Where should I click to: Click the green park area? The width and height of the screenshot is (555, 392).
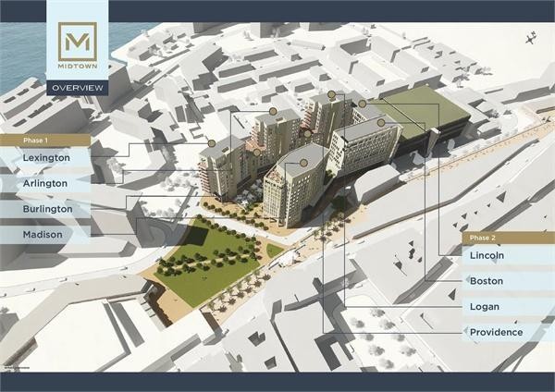[209, 262]
